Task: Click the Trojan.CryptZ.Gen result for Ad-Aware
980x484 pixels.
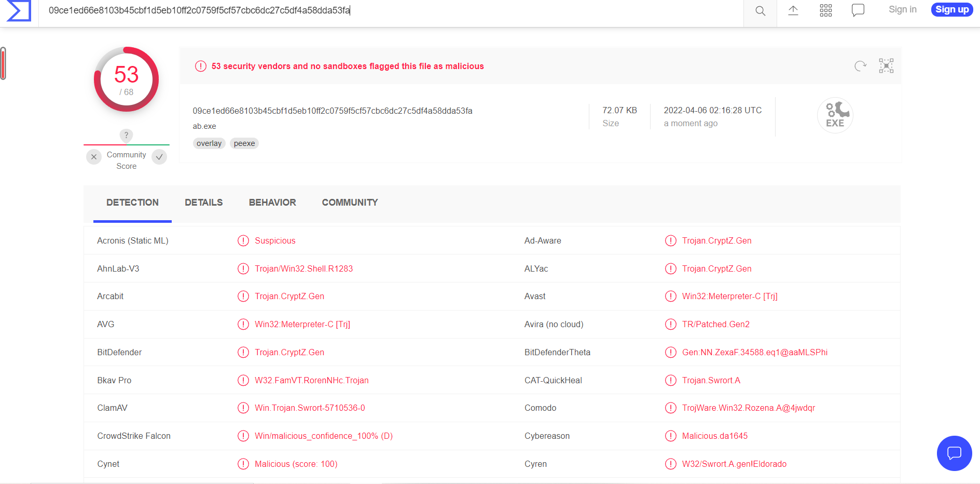Action: tap(717, 241)
